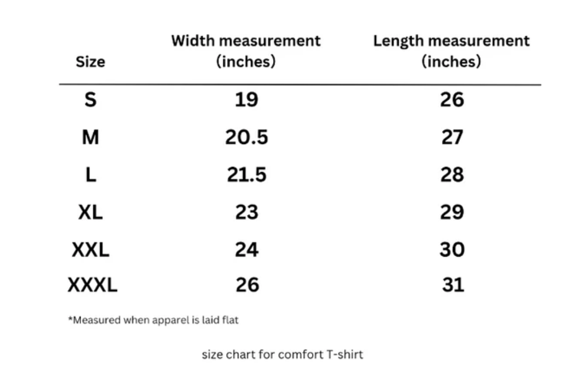Click the length value 30
This screenshot has height=392, width=572.
(452, 250)
